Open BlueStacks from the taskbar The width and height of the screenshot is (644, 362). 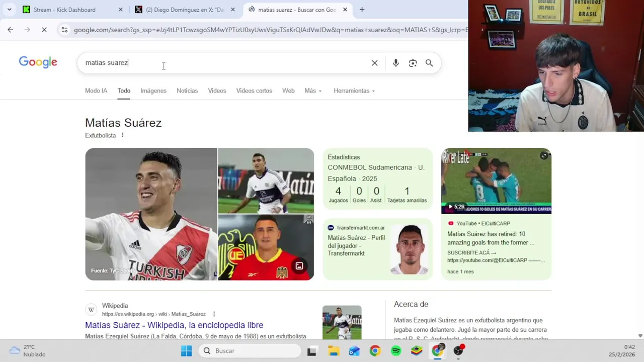[x=417, y=351]
